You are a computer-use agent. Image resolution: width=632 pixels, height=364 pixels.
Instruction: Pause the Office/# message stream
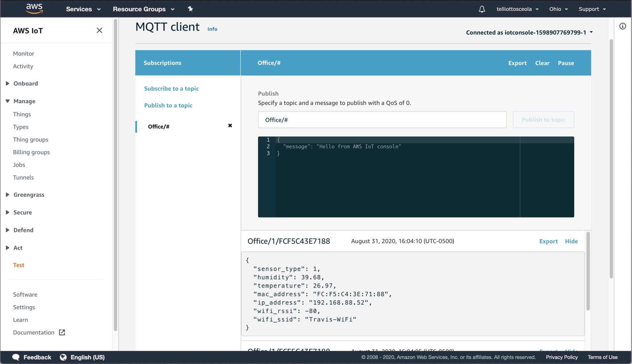coord(566,63)
